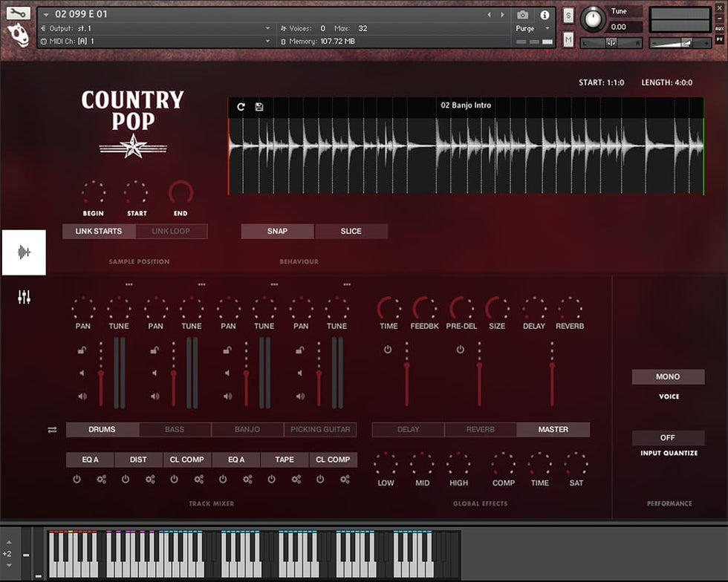Enable the SNAP behaviour toggle
This screenshot has height=582, width=728.
(x=277, y=232)
